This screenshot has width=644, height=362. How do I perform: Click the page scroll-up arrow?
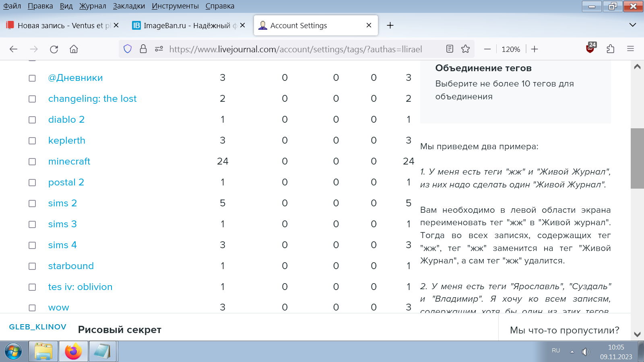click(x=637, y=67)
